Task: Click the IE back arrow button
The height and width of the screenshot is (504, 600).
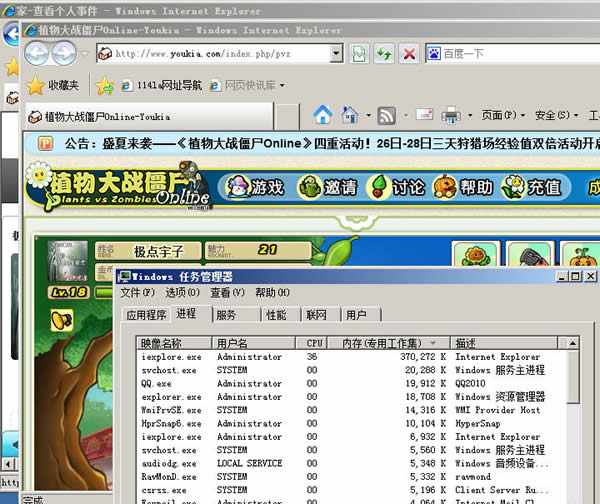Action: [36, 54]
